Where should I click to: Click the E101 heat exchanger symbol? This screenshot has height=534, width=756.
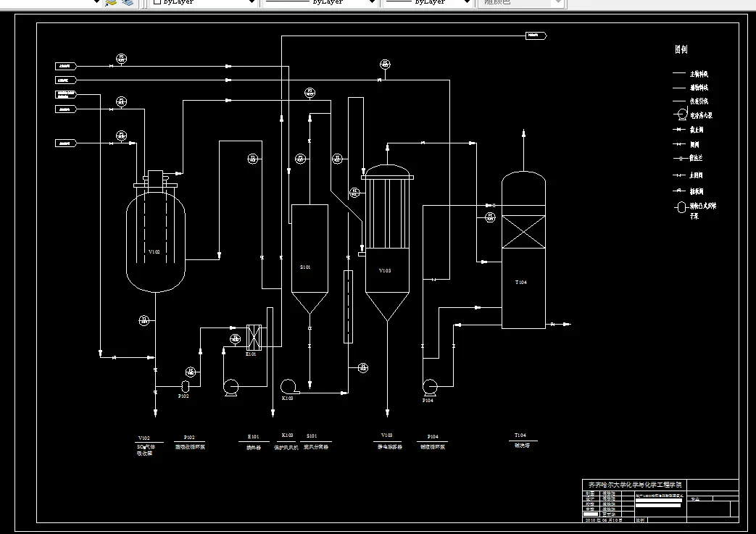click(254, 337)
